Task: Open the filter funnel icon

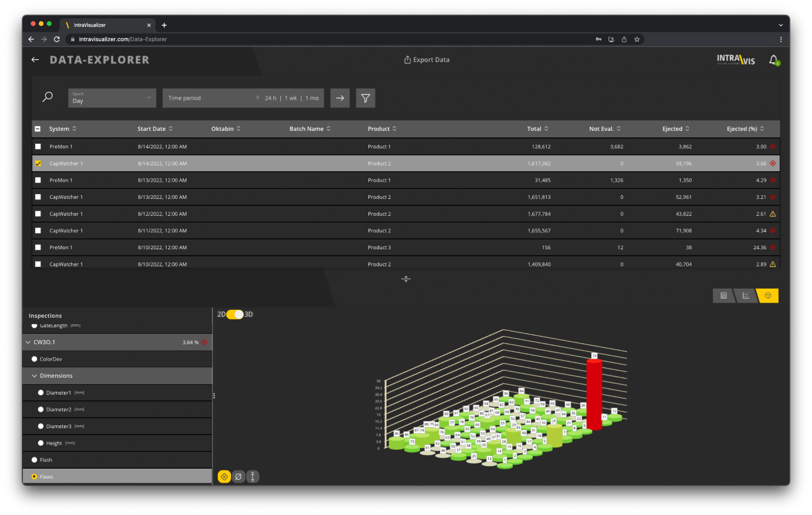Action: tap(366, 98)
